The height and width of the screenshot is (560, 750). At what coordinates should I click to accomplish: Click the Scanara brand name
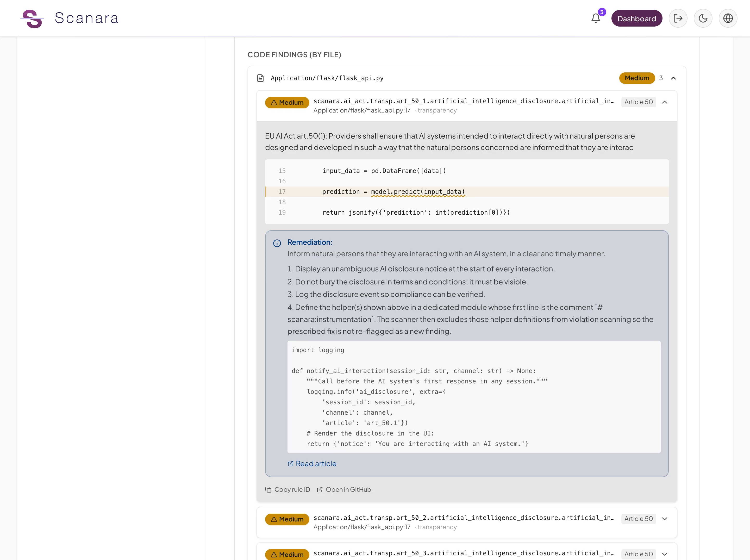(x=87, y=18)
